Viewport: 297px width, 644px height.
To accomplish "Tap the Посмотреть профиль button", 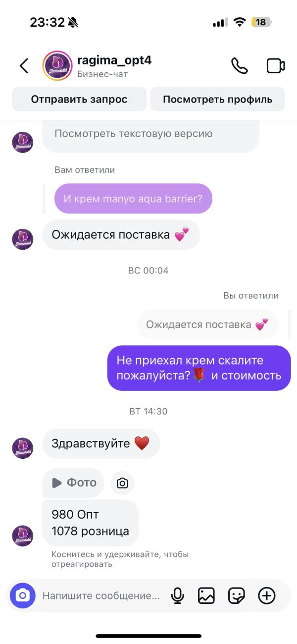I will coord(218,99).
